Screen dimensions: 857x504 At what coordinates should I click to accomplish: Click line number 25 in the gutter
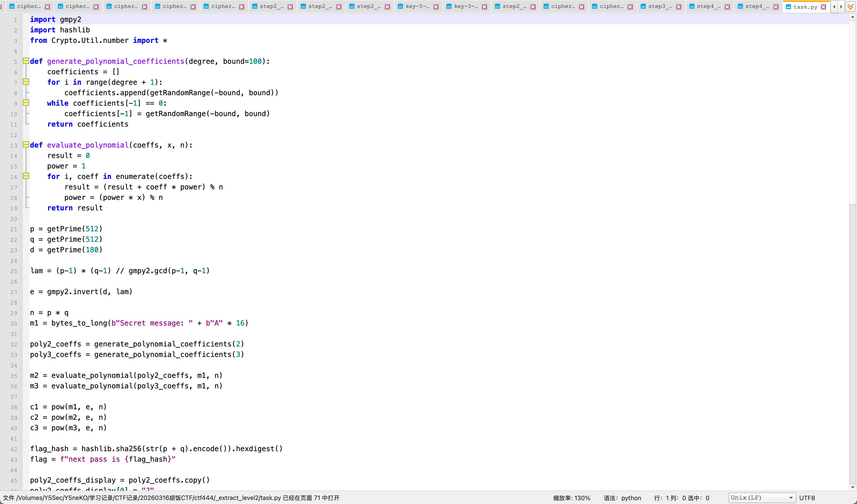click(x=14, y=271)
